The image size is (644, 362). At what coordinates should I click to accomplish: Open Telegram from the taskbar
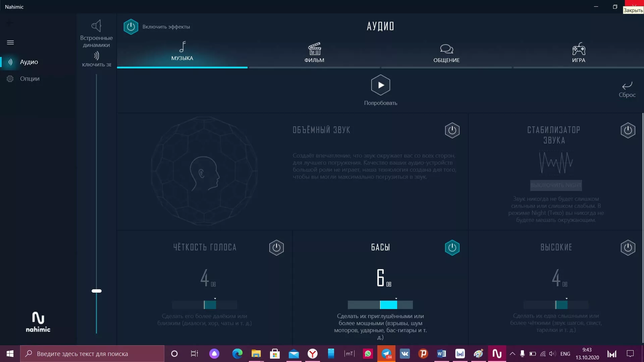click(x=386, y=354)
